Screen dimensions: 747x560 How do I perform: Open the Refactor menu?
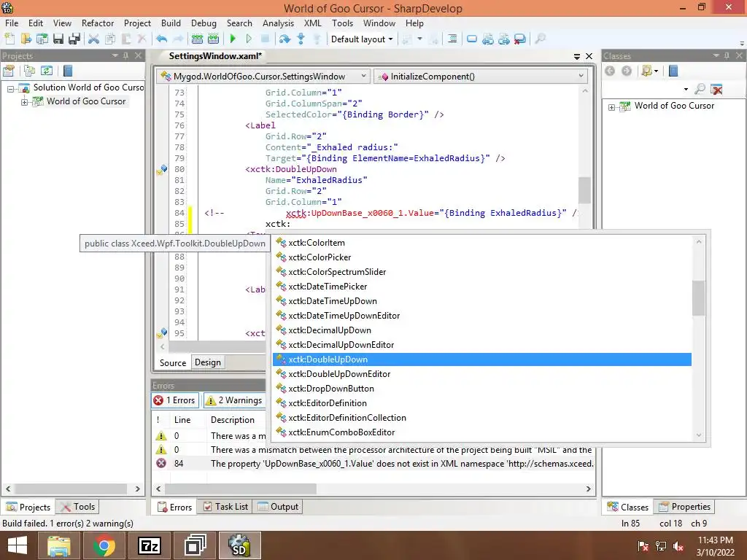pyautogui.click(x=98, y=23)
